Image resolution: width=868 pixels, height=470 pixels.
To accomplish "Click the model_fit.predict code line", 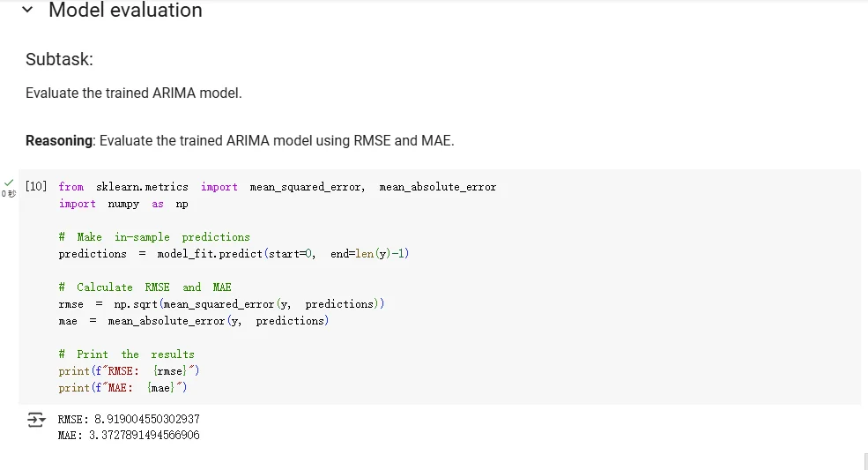I will (234, 254).
